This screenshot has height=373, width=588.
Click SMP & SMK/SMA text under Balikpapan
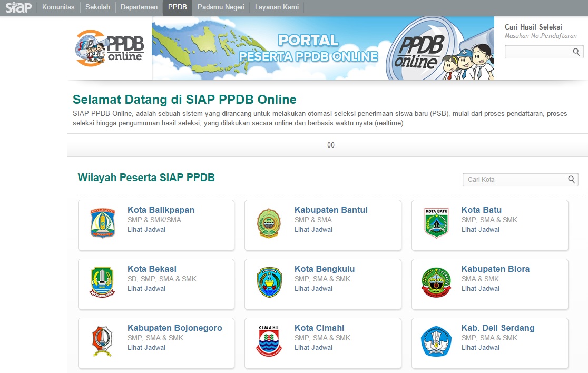coord(154,220)
